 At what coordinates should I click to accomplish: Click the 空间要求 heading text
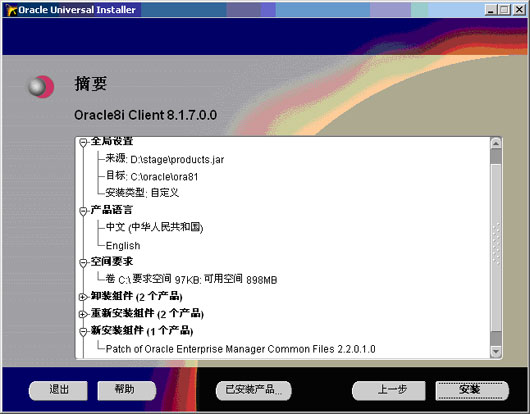112,261
